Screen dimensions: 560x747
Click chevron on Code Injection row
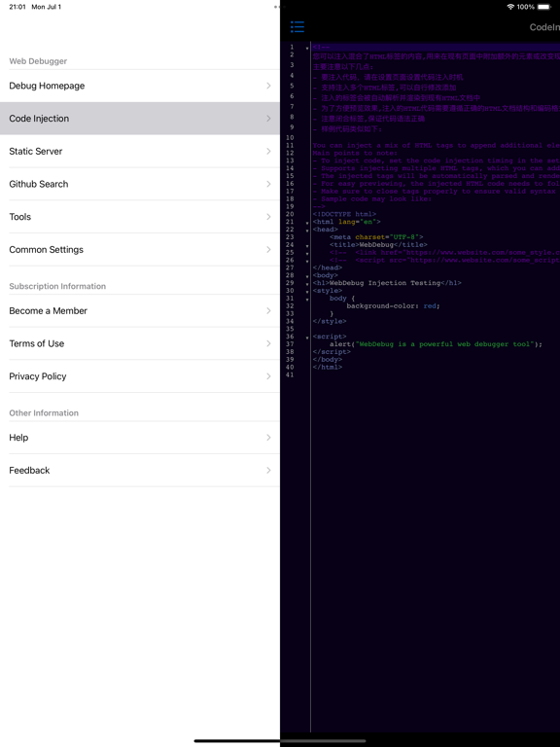point(268,118)
